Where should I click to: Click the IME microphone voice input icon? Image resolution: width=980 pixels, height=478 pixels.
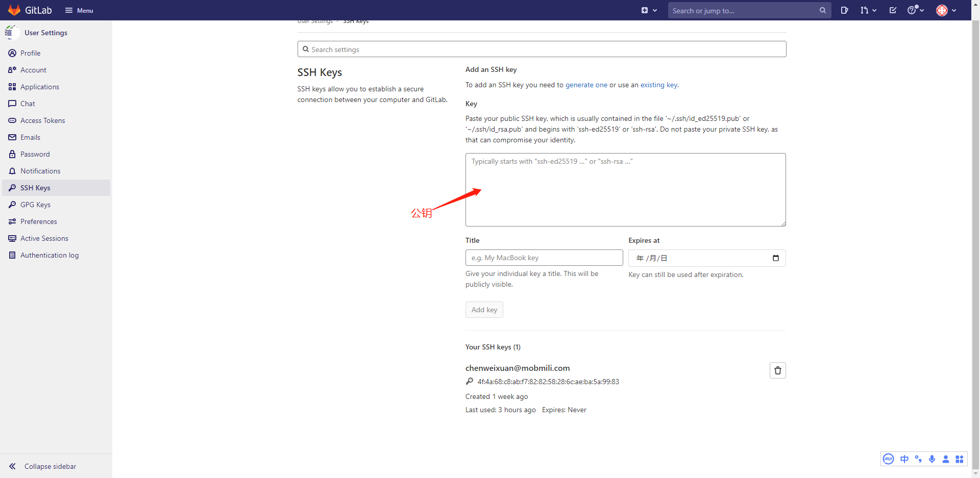click(x=932, y=459)
